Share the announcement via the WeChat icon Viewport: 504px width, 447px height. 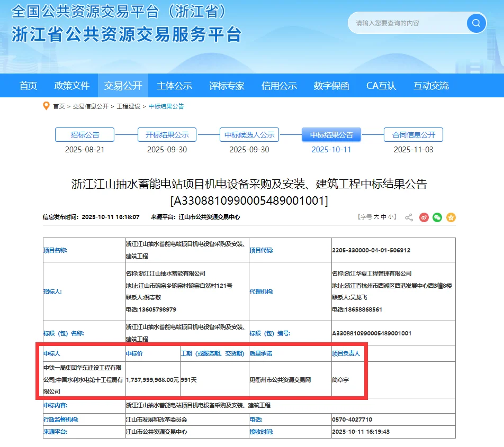coord(437,217)
